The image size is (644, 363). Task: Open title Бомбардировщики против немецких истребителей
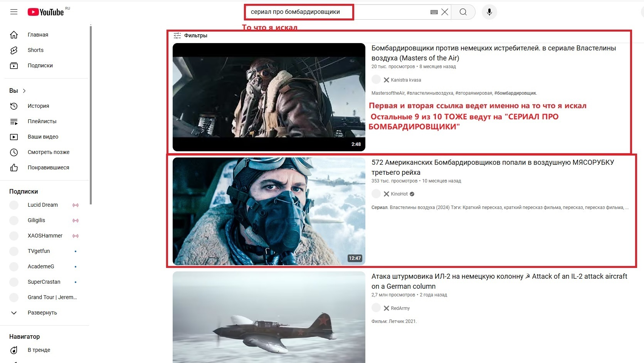point(494,53)
